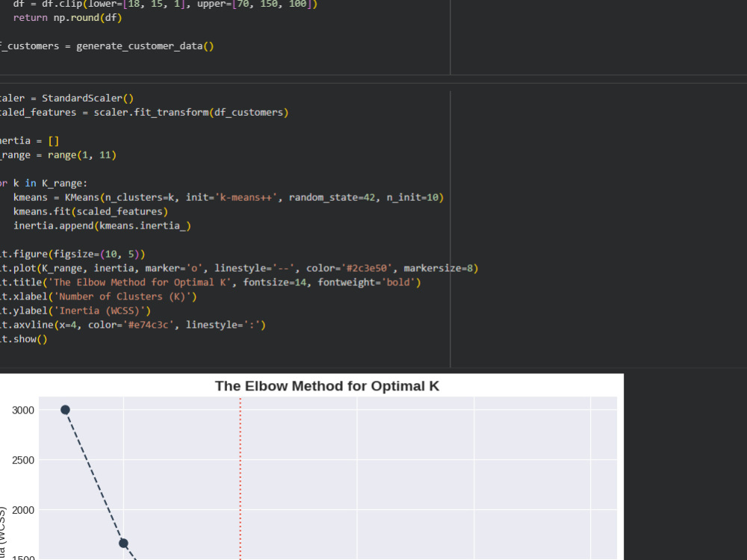Click the n_init=10 argument
The height and width of the screenshot is (560, 747).
tap(412, 197)
